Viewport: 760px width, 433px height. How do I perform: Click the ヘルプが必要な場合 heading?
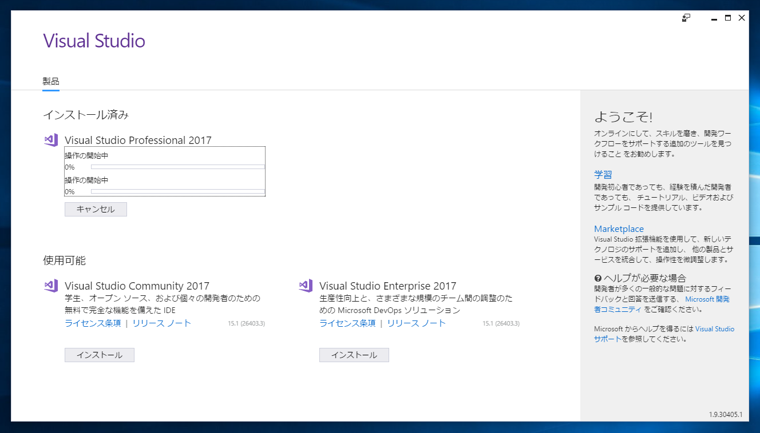(x=645, y=278)
